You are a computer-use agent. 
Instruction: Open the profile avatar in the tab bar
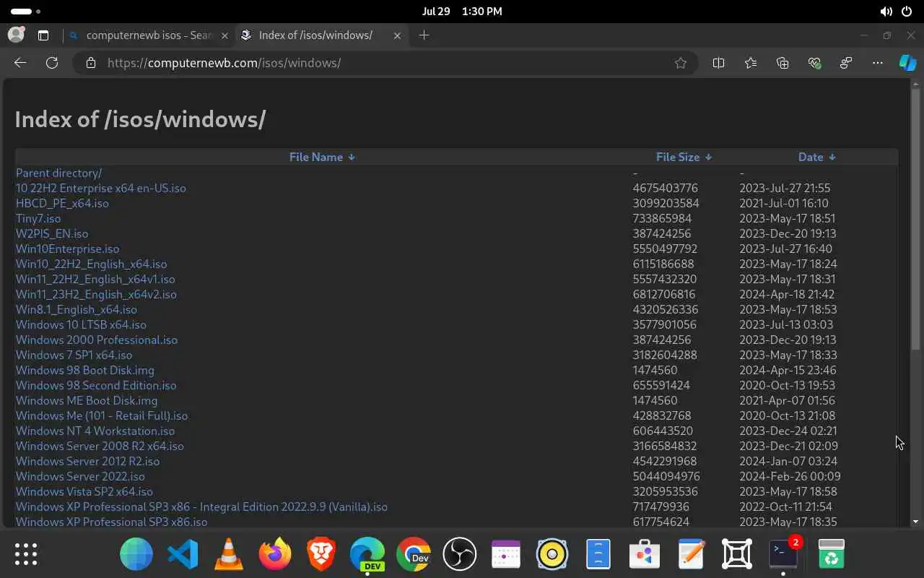(16, 35)
